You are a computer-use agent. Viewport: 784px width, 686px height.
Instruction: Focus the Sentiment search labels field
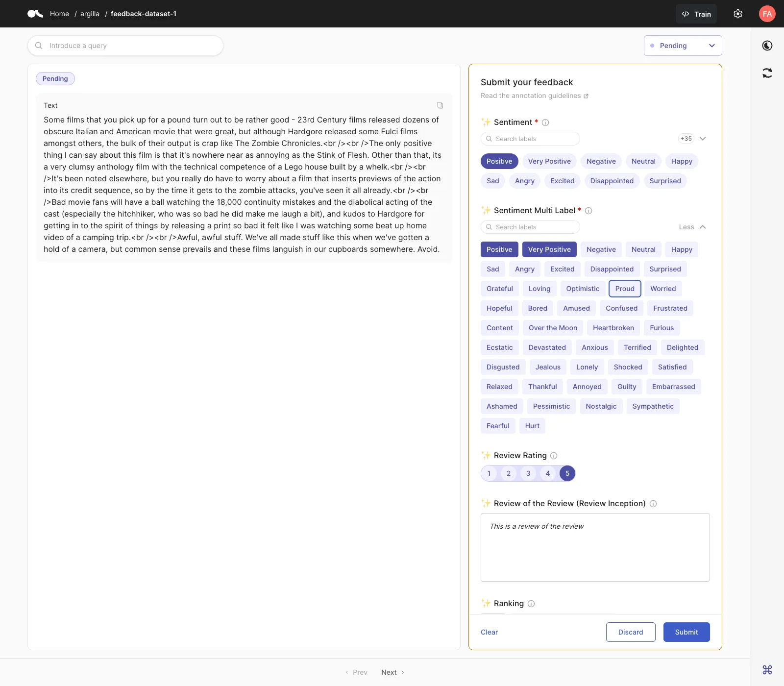coord(530,139)
